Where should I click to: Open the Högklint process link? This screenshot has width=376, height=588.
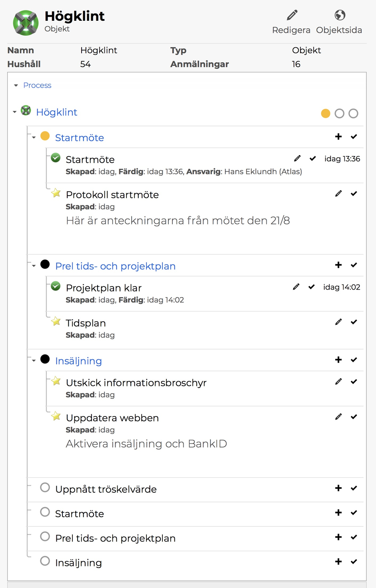[56, 112]
